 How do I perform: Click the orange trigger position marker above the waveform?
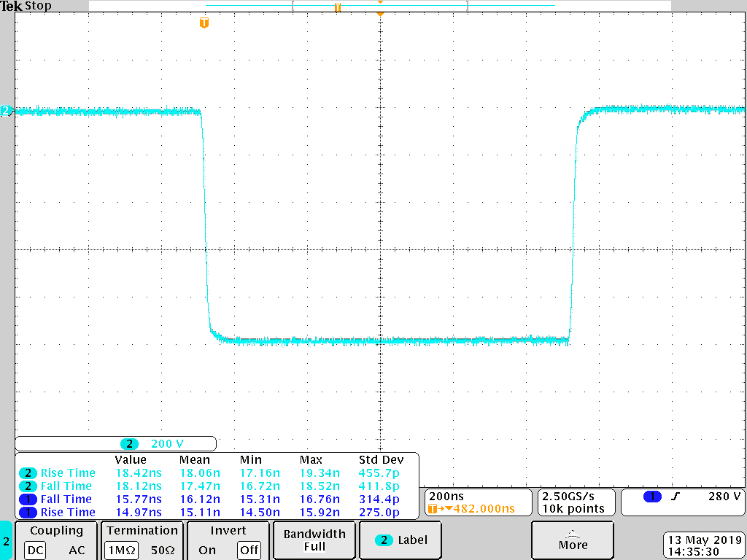tap(204, 23)
